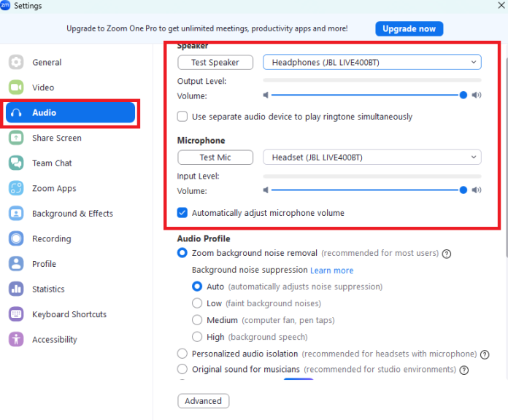
Task: Open the microphone Headset device dropdown
Action: coord(372,157)
